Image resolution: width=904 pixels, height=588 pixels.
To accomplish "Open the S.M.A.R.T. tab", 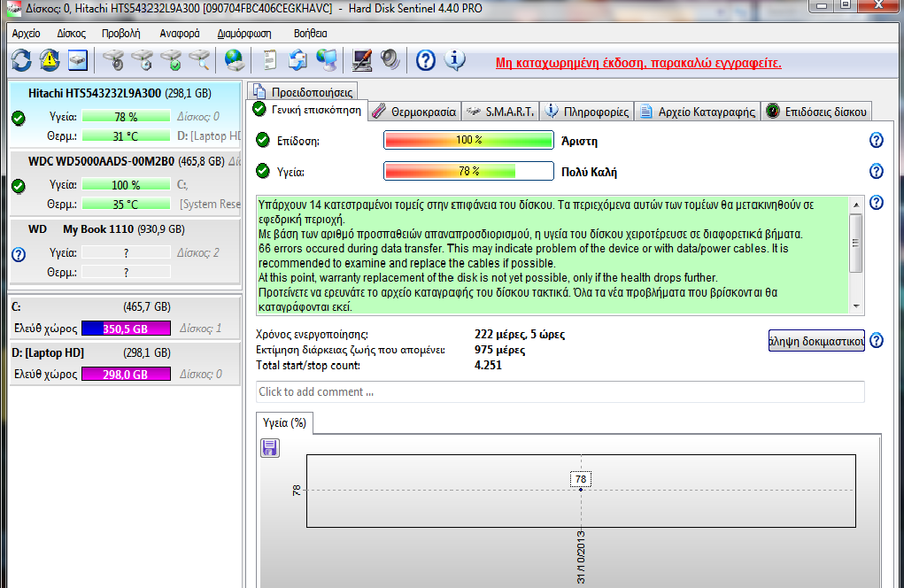I will coord(500,112).
